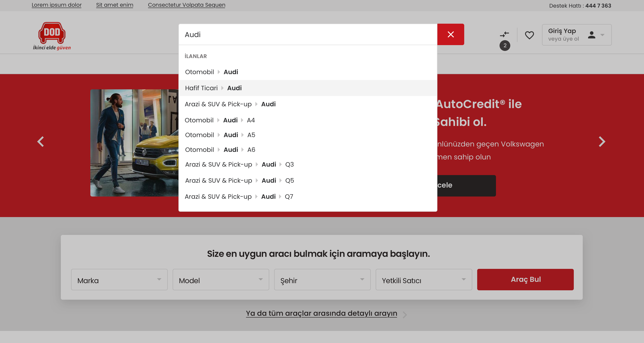Viewport: 644px width, 343px height.
Task: Select Otomobil > Audi > A6 suggestion
Action: [308, 150]
